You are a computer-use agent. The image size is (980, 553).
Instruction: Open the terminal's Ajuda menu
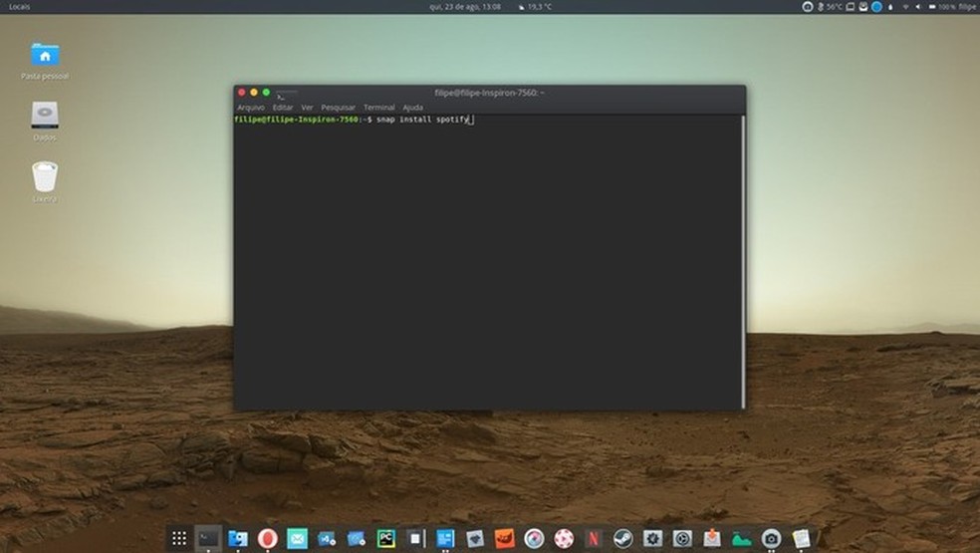(412, 108)
